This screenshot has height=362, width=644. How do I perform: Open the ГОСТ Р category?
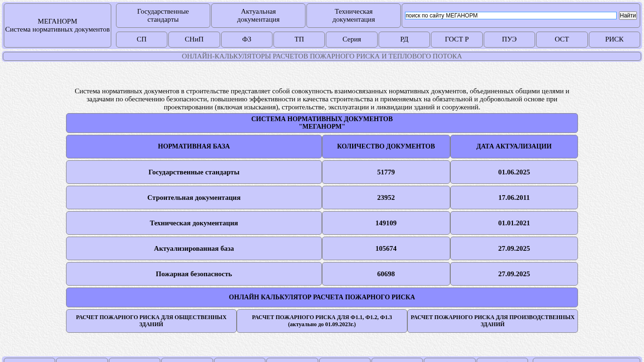(x=457, y=40)
